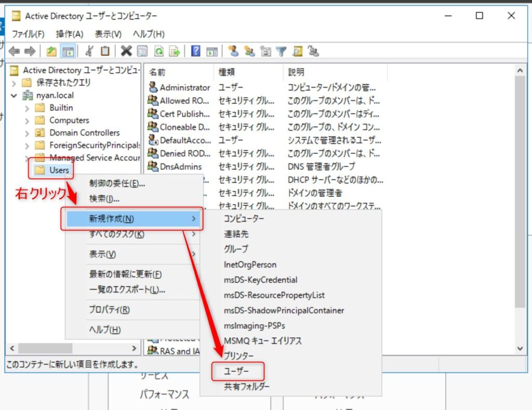Click the blue Help question mark icon
The width and height of the screenshot is (532, 410).
[196, 51]
